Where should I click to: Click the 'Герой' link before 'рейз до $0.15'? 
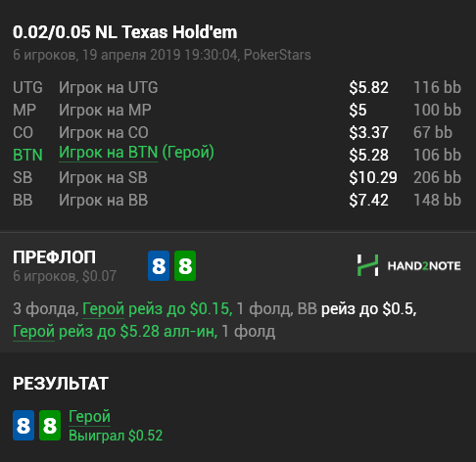pyautogui.click(x=103, y=308)
